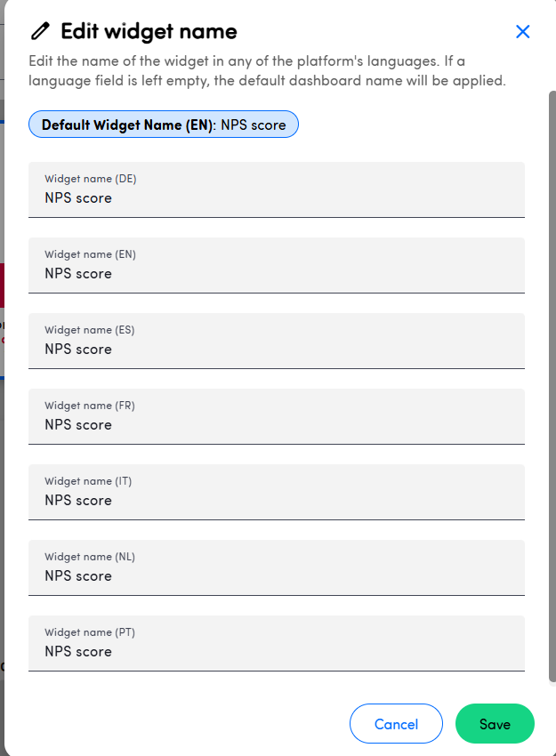Cancel the widget name changes
Image resolution: width=556 pixels, height=756 pixels.
click(396, 724)
